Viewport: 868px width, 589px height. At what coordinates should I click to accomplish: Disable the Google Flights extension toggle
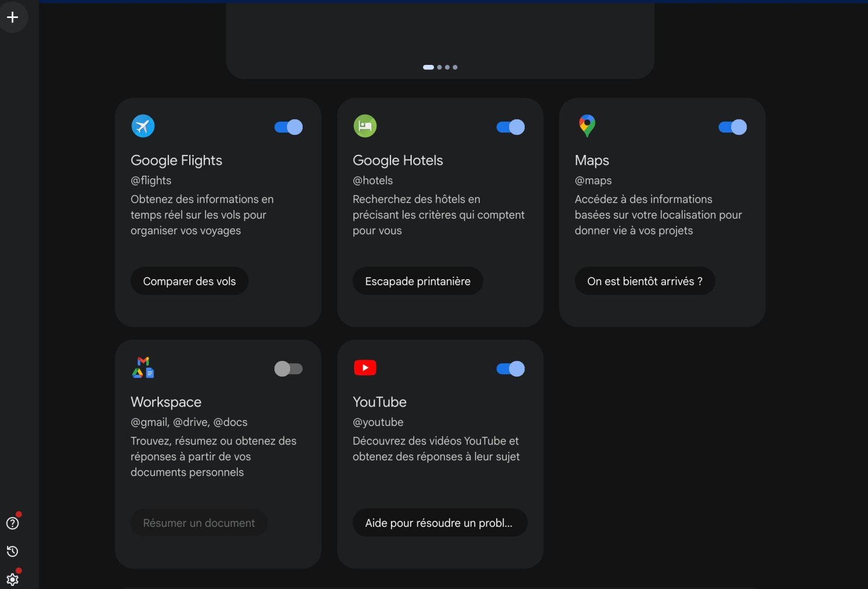click(x=288, y=127)
